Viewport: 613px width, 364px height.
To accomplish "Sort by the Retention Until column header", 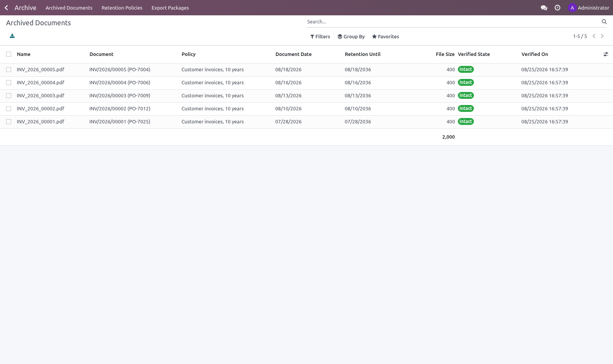I will pos(362,54).
